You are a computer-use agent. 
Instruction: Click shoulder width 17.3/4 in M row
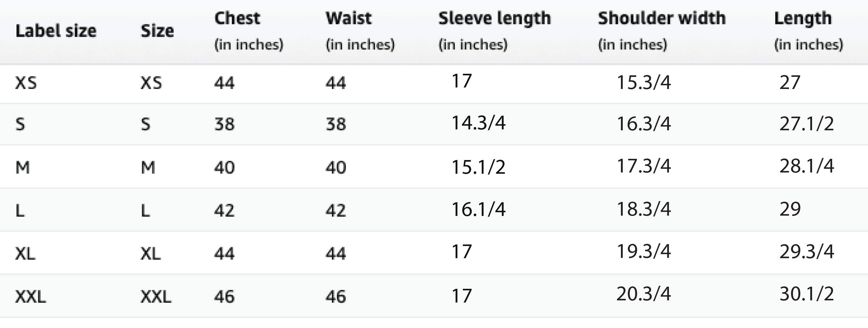click(x=644, y=166)
